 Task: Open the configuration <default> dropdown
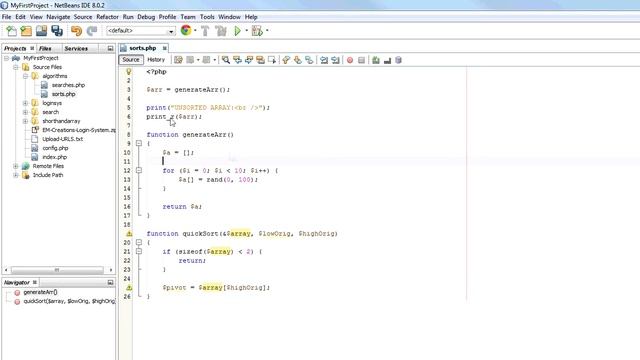tap(141, 31)
